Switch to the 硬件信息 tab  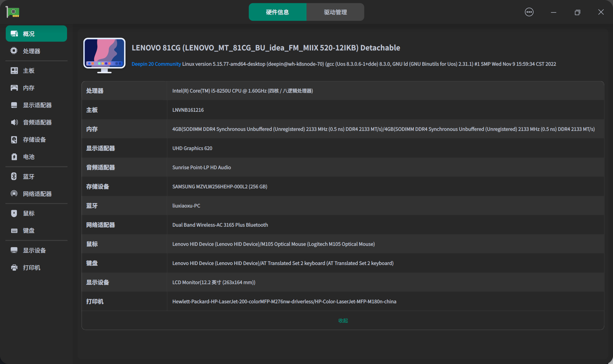[277, 12]
